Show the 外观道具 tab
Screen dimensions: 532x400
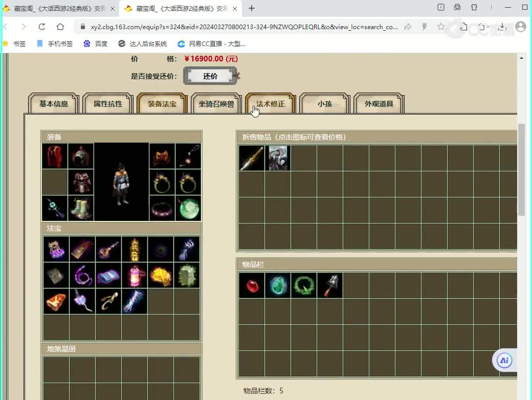379,103
